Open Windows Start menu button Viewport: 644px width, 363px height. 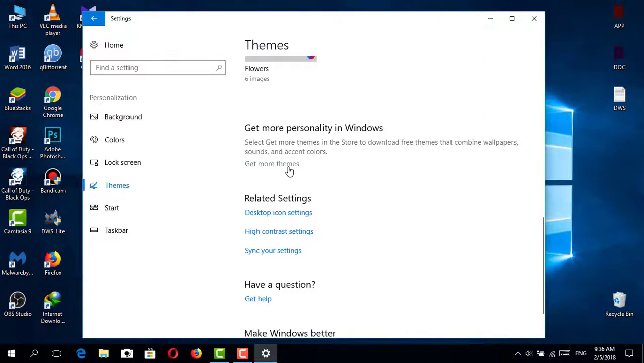[x=11, y=353]
